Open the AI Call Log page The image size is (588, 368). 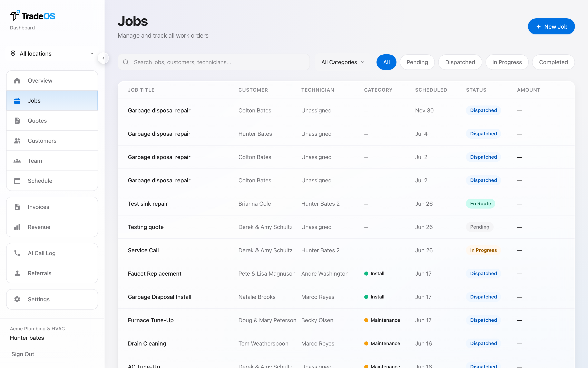coord(52,253)
